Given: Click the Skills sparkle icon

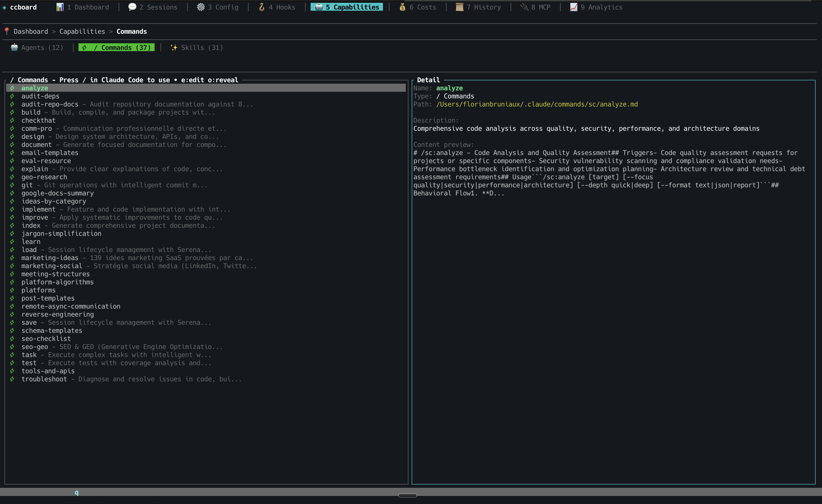Looking at the screenshot, I should [x=174, y=47].
